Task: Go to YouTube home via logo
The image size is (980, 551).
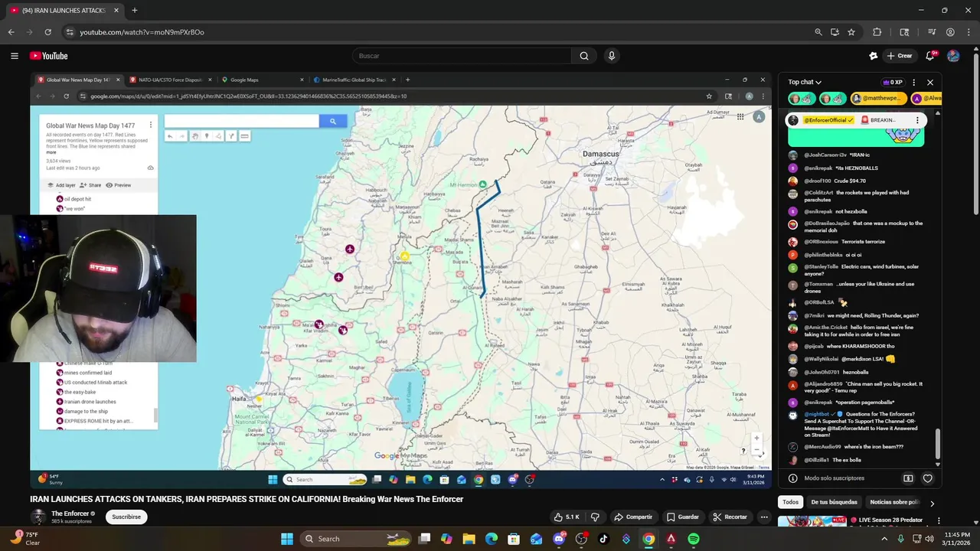Action: 49,56
